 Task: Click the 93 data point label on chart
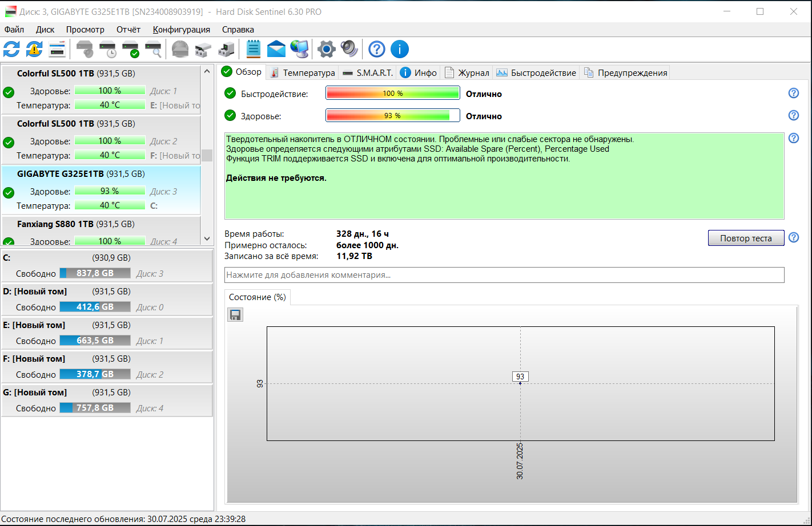(x=520, y=377)
